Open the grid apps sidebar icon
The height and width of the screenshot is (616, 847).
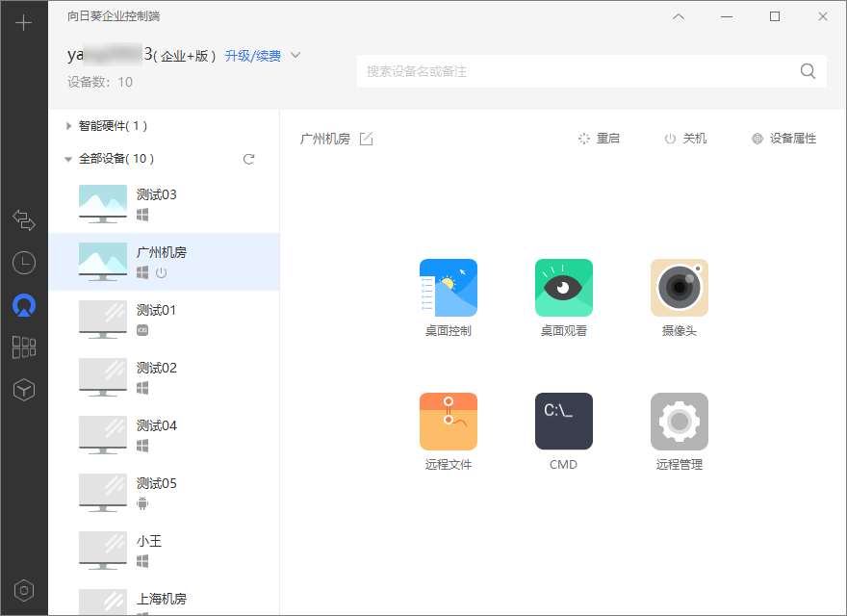24,347
